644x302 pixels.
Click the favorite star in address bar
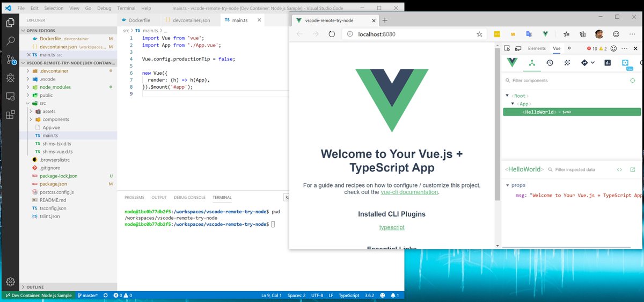[x=479, y=34]
